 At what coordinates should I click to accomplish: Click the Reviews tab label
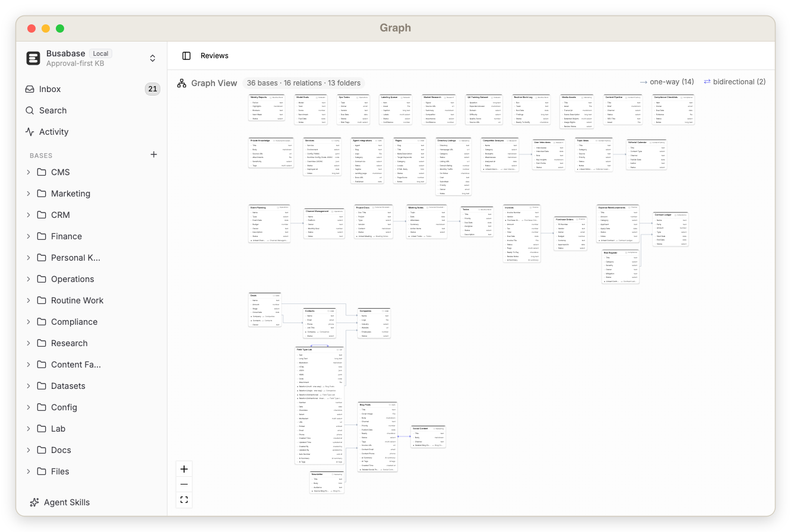214,56
